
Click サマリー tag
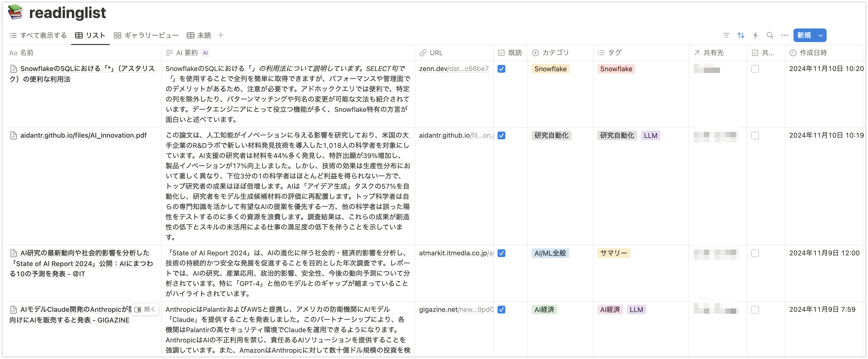614,253
